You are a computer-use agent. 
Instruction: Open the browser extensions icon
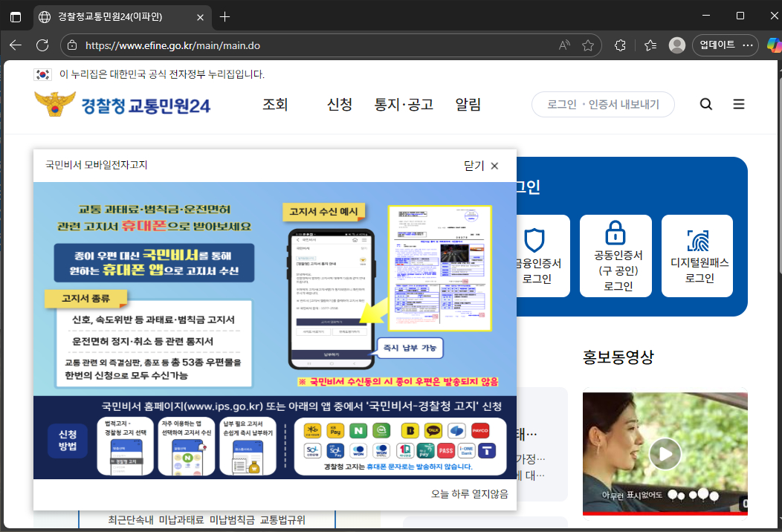pos(620,45)
